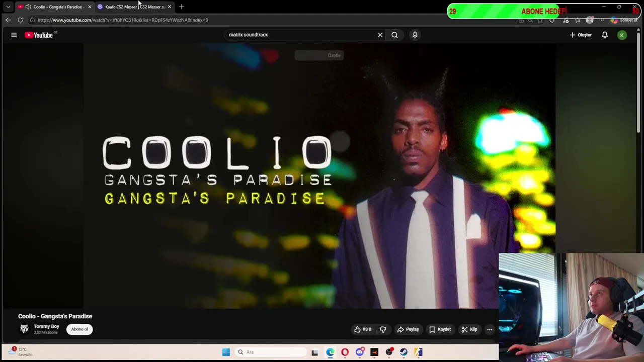Viewport: 644px width, 362px height.
Task: Open a new browser tab
Action: tap(182, 7)
